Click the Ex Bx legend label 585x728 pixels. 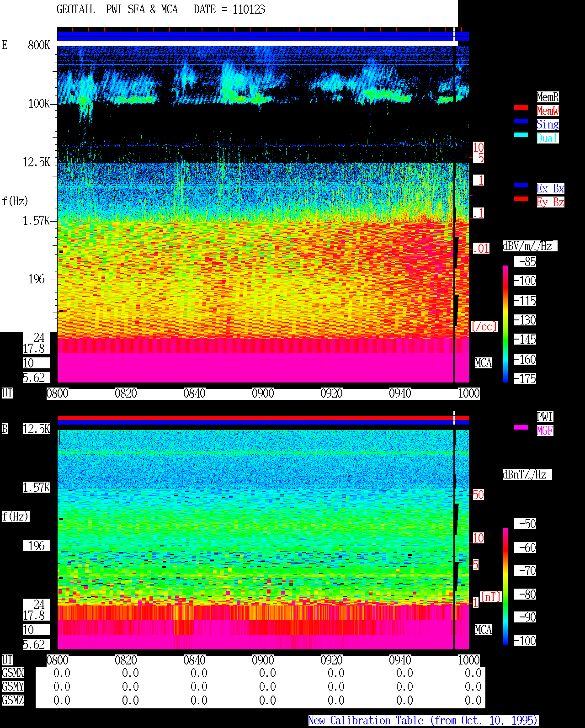click(x=550, y=188)
